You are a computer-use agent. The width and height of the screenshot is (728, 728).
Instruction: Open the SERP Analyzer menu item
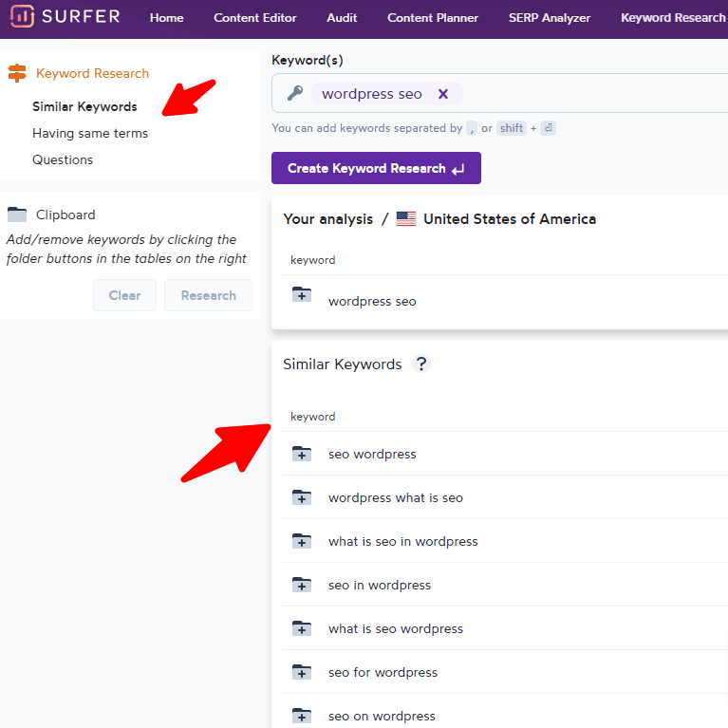[x=550, y=18]
